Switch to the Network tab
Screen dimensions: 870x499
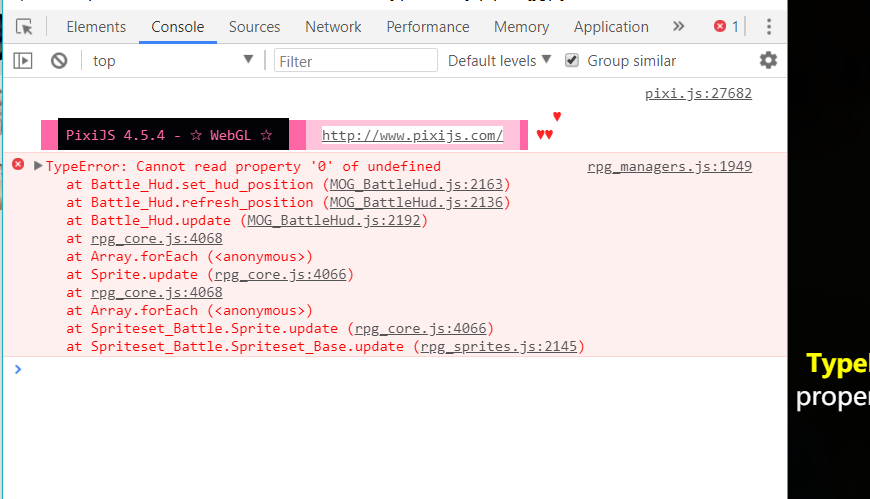[333, 27]
